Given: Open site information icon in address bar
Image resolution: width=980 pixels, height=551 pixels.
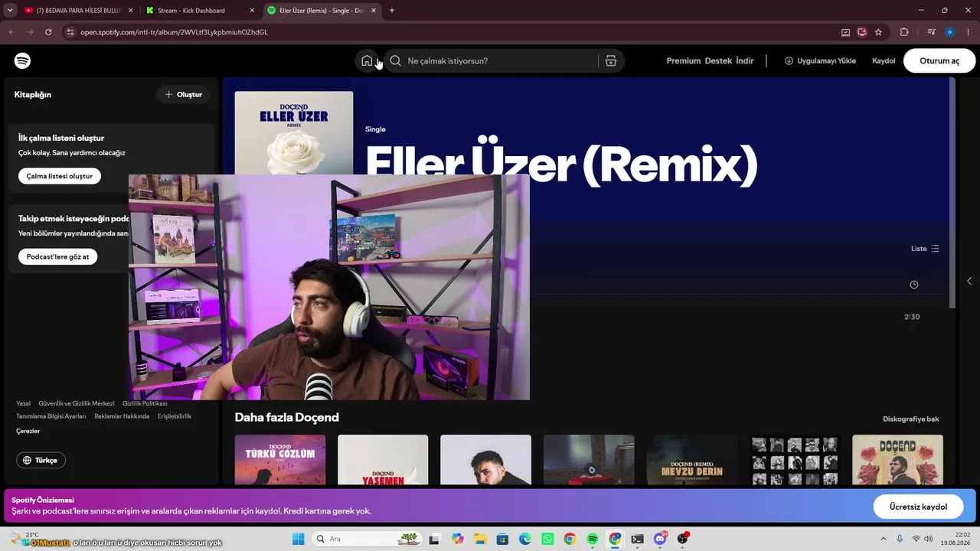Looking at the screenshot, I should [x=70, y=32].
